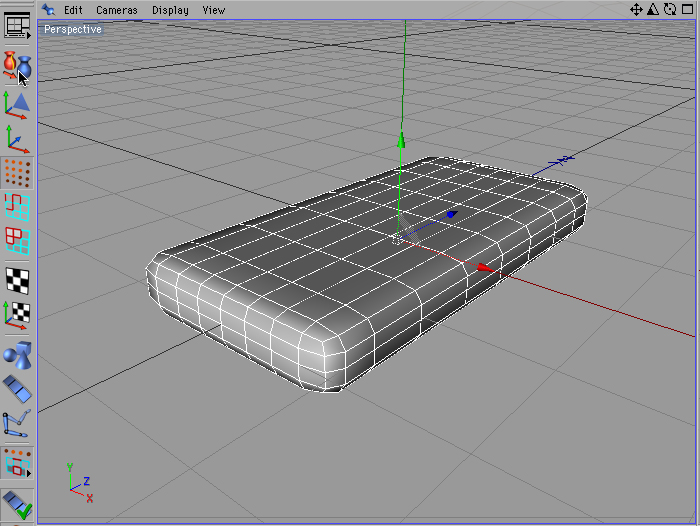
Task: Click the move camera cross-arrows icon
Action: (636, 9)
